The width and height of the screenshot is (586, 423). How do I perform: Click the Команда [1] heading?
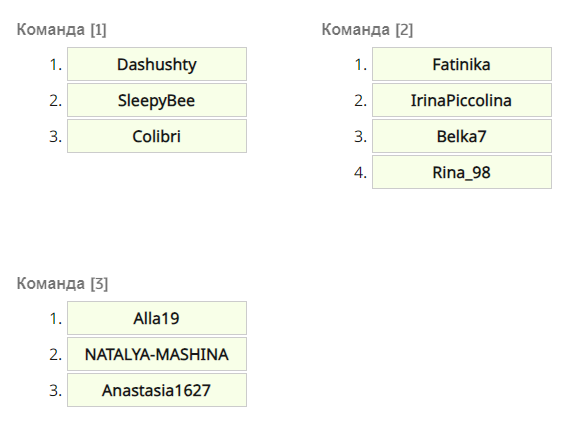tap(62, 30)
